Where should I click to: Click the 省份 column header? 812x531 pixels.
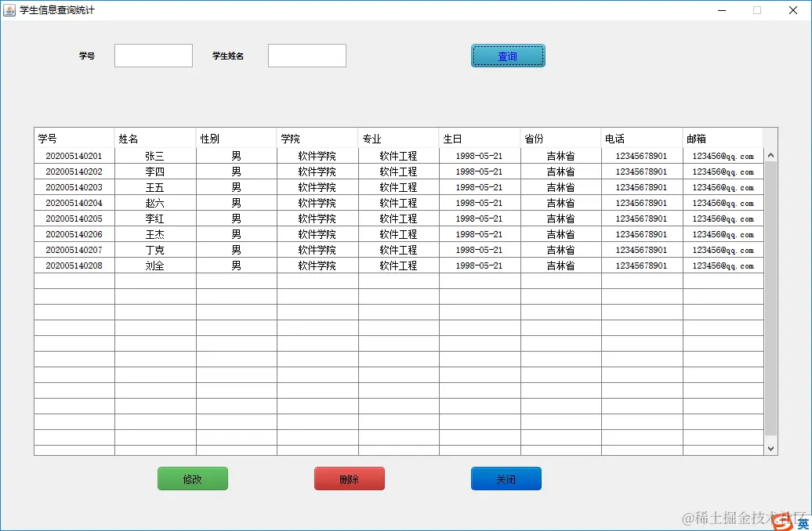[560, 138]
